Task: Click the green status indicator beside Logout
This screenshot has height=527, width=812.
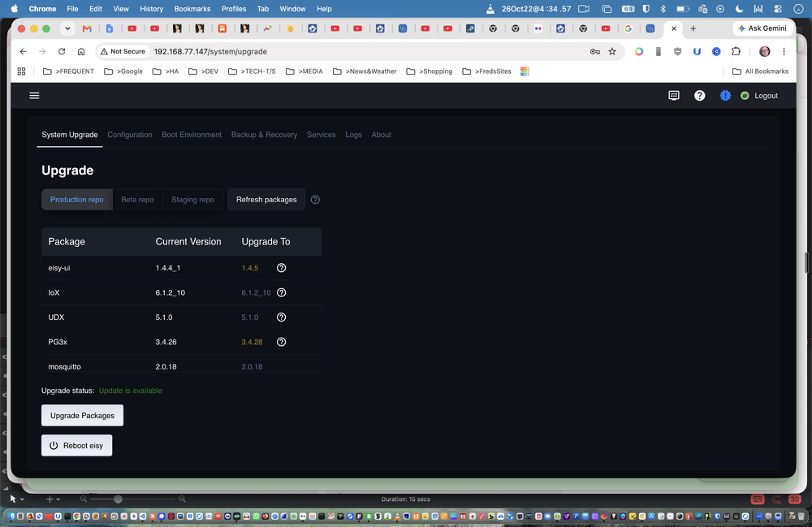Action: tap(745, 95)
